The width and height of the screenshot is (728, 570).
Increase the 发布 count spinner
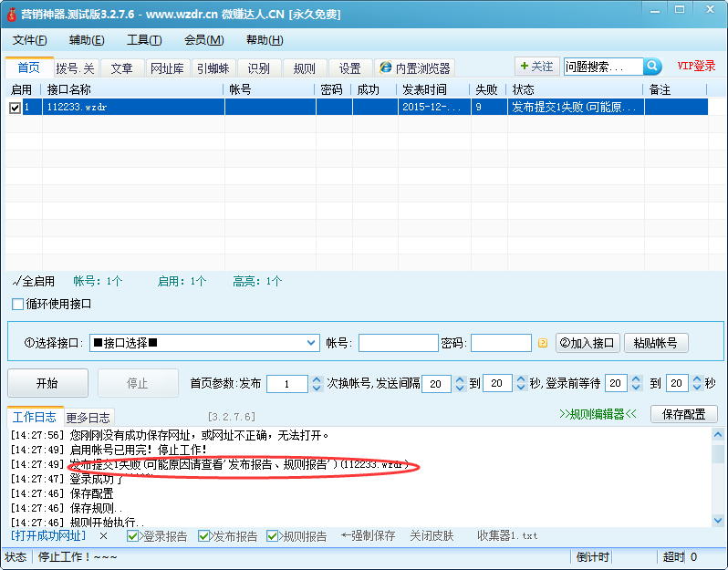[x=317, y=379]
